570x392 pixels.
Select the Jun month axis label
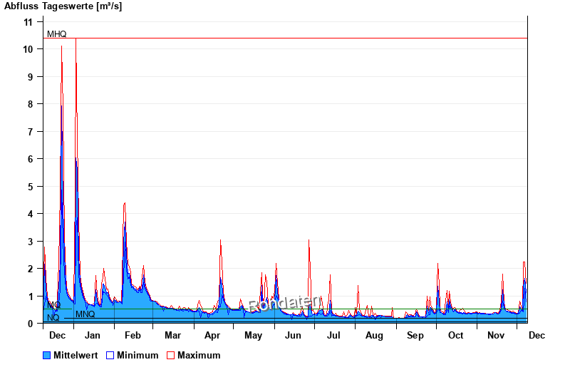(293, 335)
